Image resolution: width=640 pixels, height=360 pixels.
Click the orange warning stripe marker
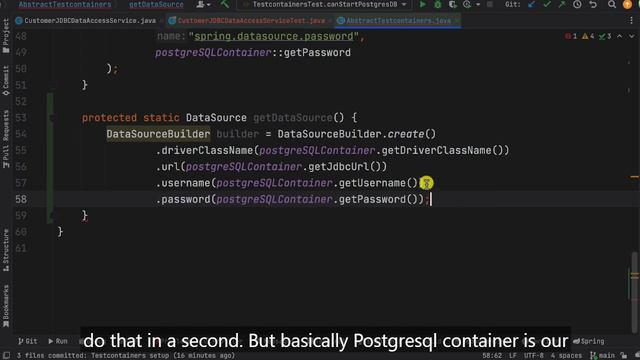point(634,177)
